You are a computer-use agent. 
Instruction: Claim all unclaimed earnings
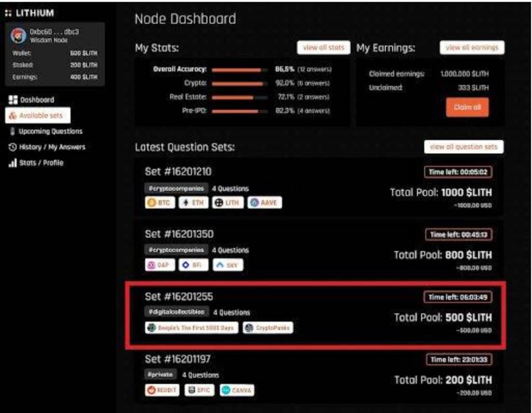pyautogui.click(x=467, y=107)
